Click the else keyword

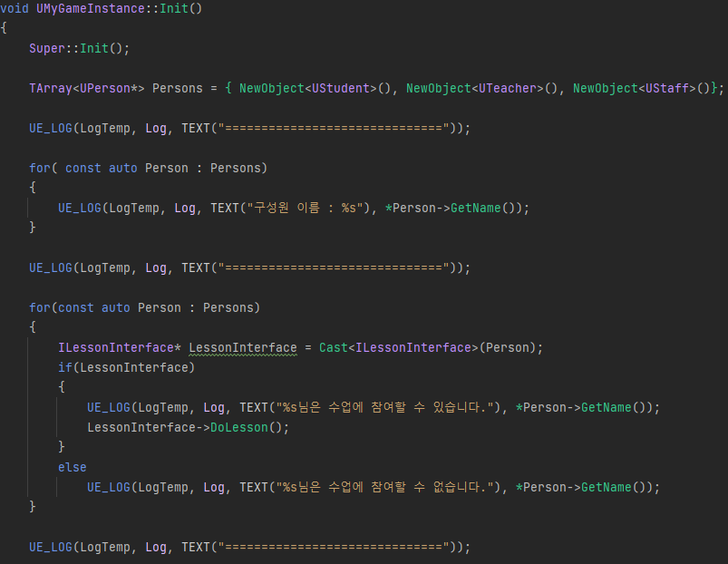pyautogui.click(x=73, y=468)
